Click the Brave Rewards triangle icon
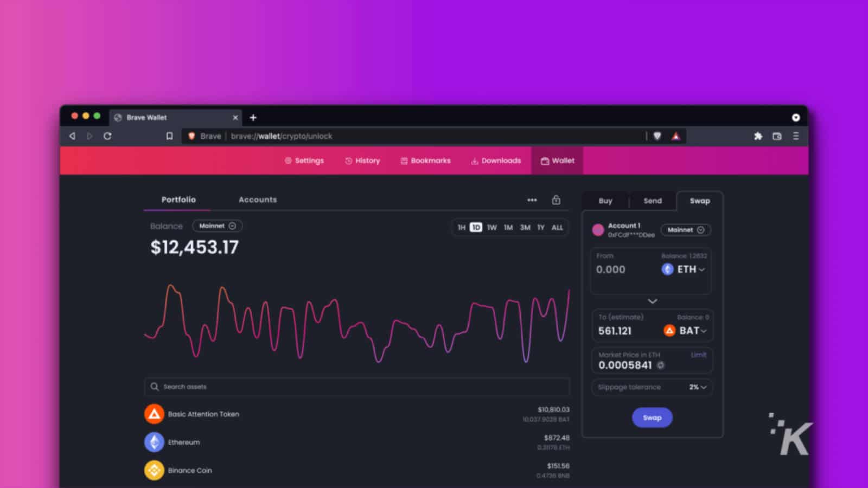This screenshot has height=488, width=868. click(x=675, y=136)
